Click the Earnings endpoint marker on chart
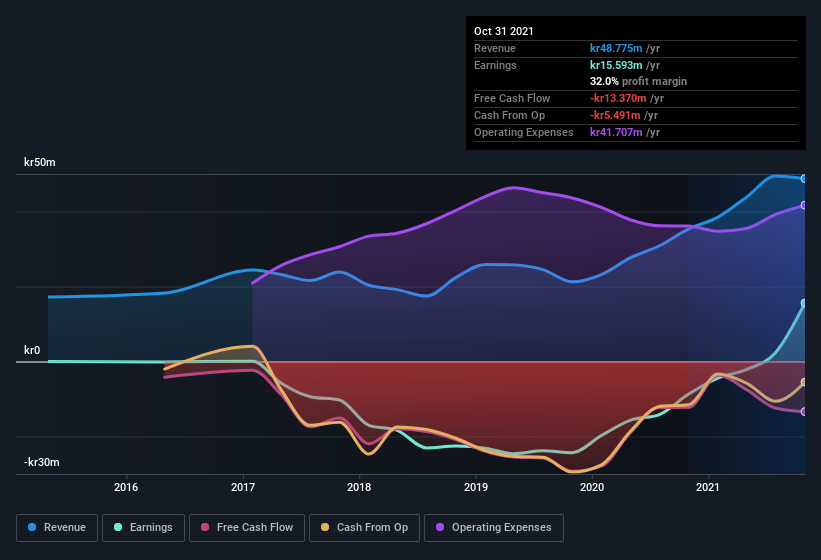The width and height of the screenshot is (821, 560). tap(803, 303)
